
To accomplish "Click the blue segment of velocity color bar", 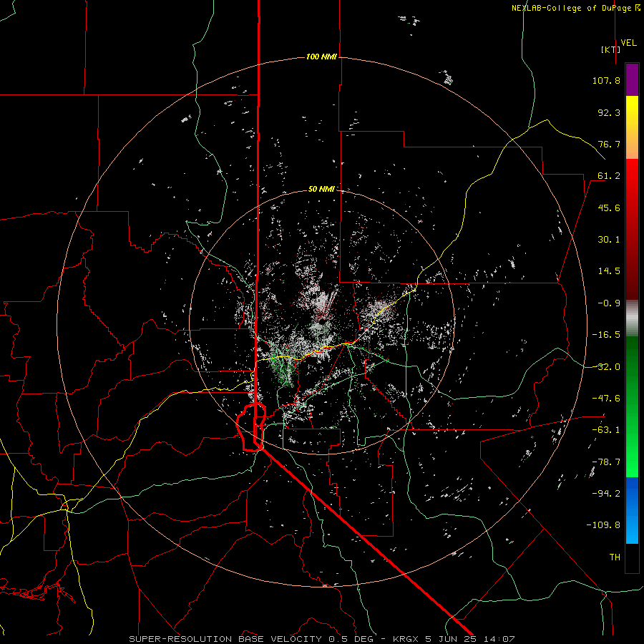I will tap(632, 510).
